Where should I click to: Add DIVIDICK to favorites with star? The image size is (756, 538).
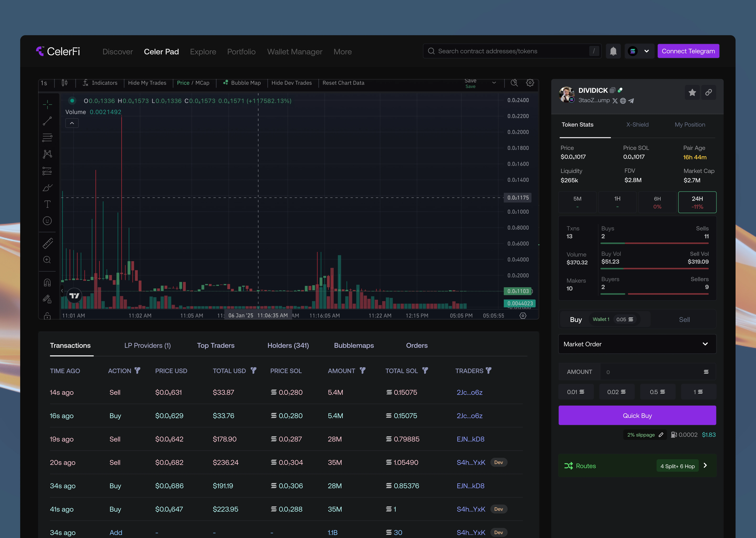pyautogui.click(x=692, y=92)
